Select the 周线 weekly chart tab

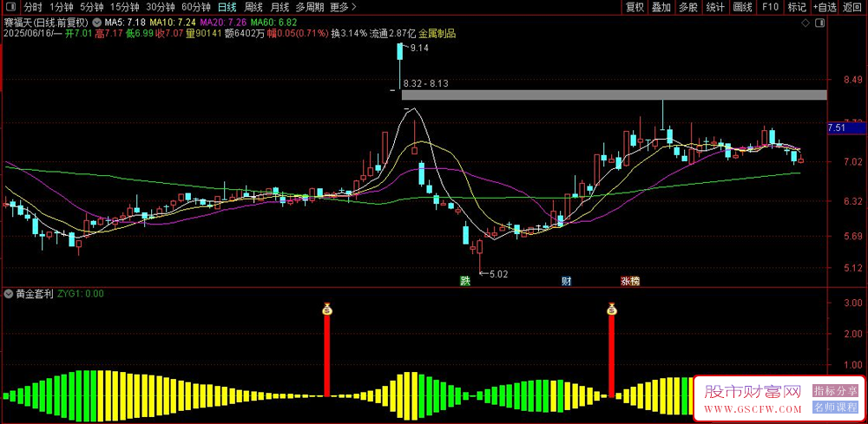[253, 7]
